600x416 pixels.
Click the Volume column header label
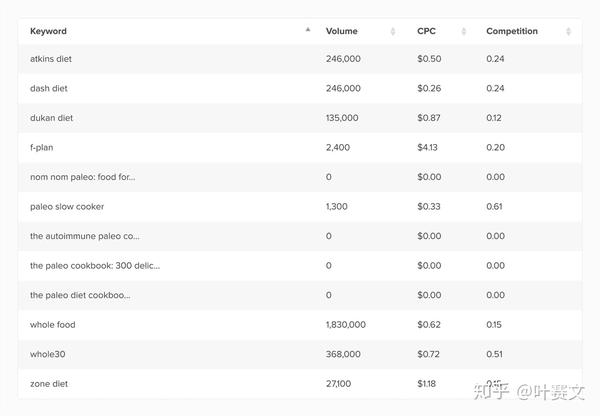(342, 31)
